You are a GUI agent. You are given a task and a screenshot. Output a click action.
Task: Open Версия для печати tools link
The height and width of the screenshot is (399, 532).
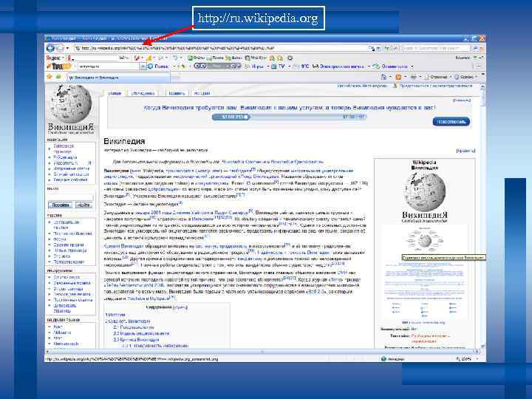click(x=72, y=294)
